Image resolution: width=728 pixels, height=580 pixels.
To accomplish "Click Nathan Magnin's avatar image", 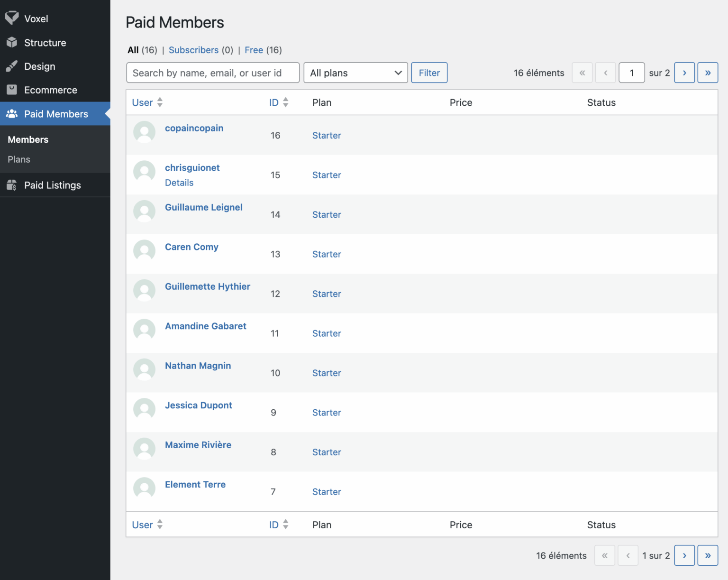I will 145,369.
